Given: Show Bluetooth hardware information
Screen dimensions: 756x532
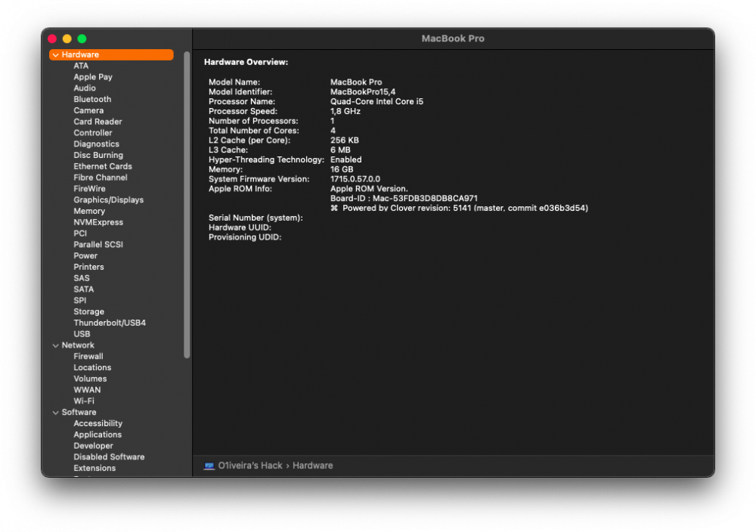Looking at the screenshot, I should point(92,99).
